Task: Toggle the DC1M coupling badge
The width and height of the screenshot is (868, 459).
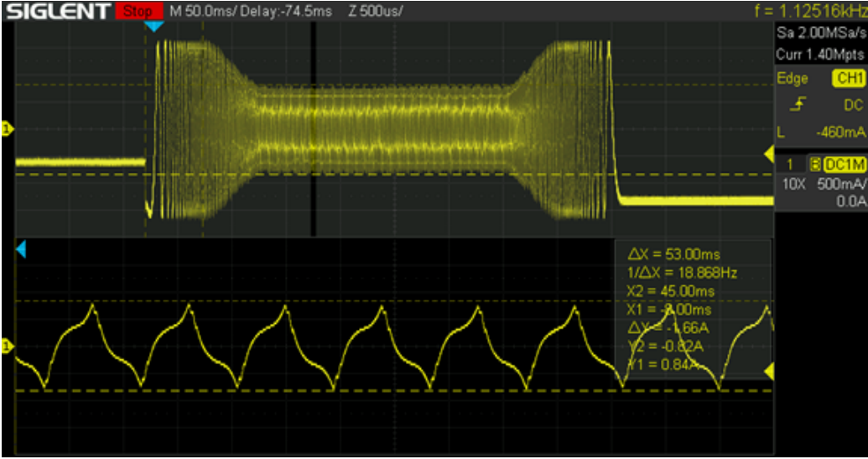Action: pos(845,164)
